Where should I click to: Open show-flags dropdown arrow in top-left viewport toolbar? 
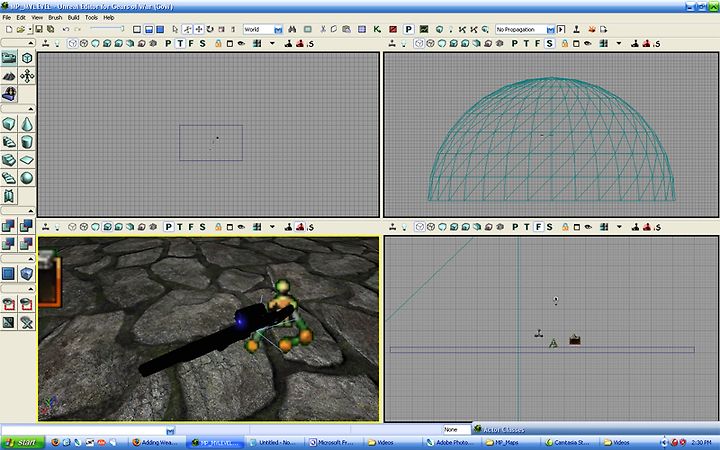tap(272, 44)
